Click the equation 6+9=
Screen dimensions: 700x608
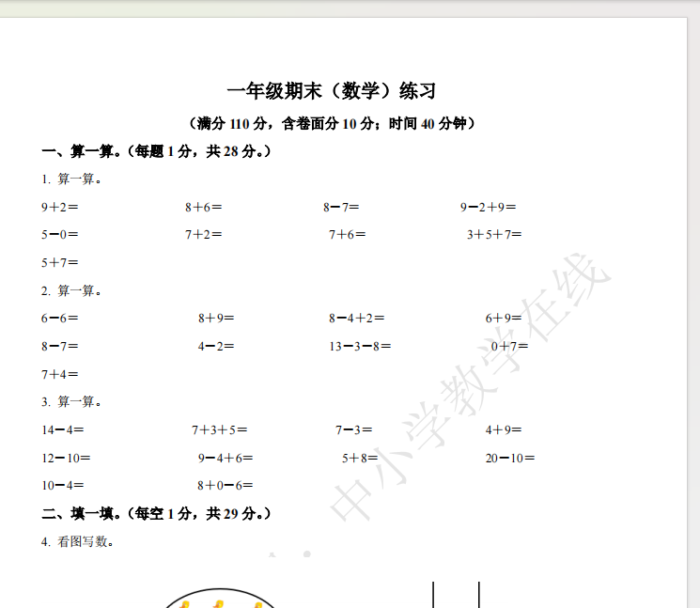coord(504,319)
